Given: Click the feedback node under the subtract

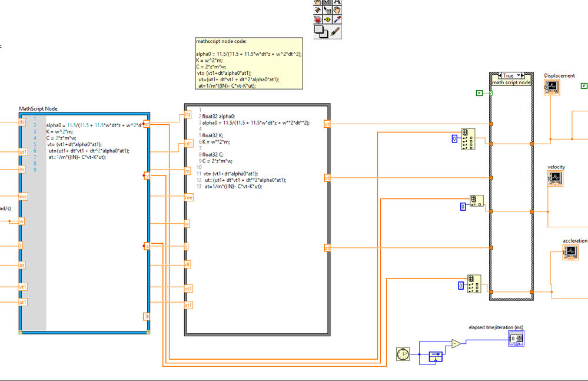Looking at the screenshot, I should pos(436,357).
